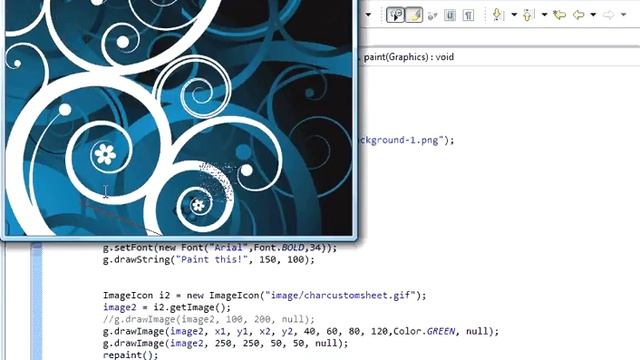Click the grayed Forward navigation arrow
The image size is (640, 360).
[x=609, y=15]
